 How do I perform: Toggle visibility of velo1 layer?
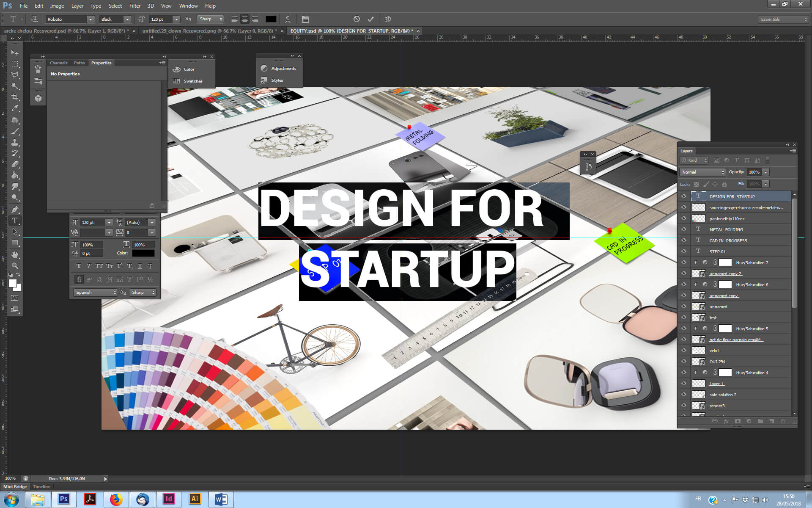tap(684, 351)
